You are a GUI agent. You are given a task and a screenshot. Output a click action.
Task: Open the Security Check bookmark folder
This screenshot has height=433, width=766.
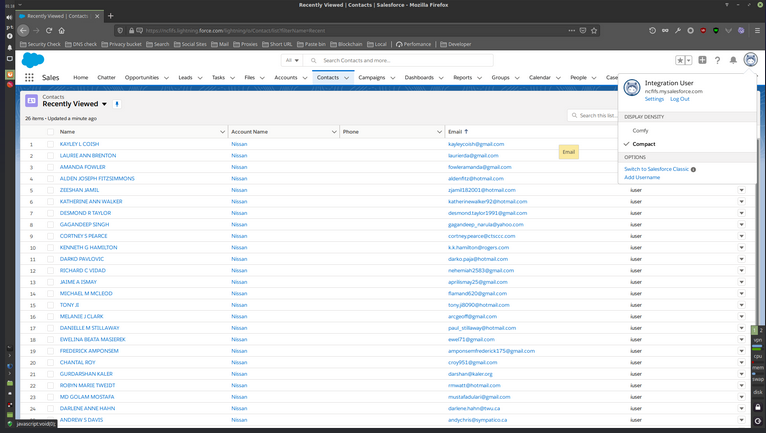point(40,44)
